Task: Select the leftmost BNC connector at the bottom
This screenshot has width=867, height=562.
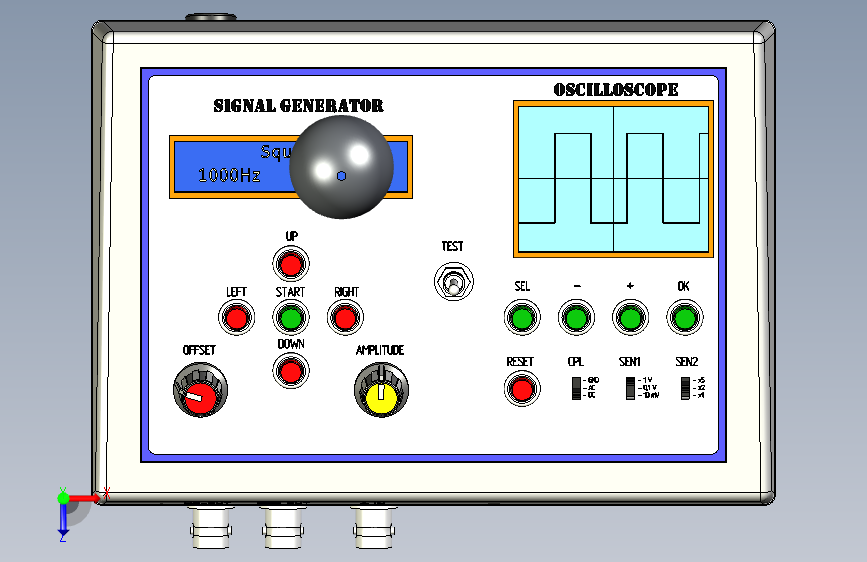Action: [x=211, y=527]
